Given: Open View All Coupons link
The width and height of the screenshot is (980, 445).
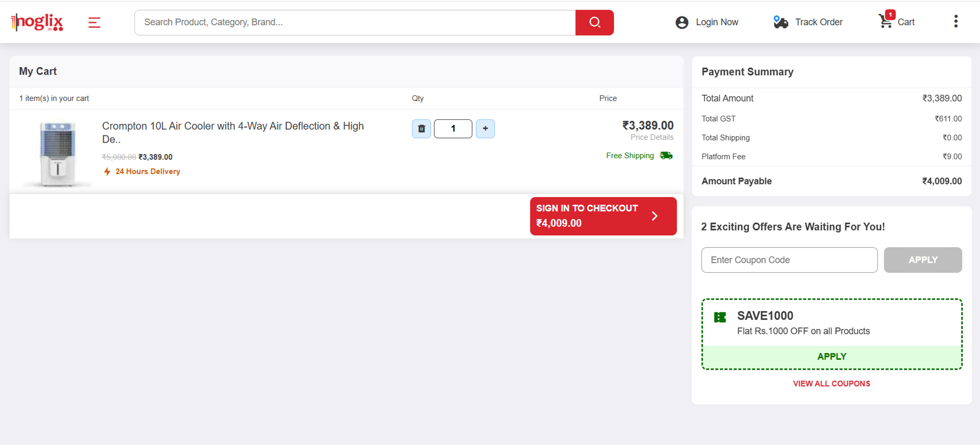Looking at the screenshot, I should pos(831,384).
